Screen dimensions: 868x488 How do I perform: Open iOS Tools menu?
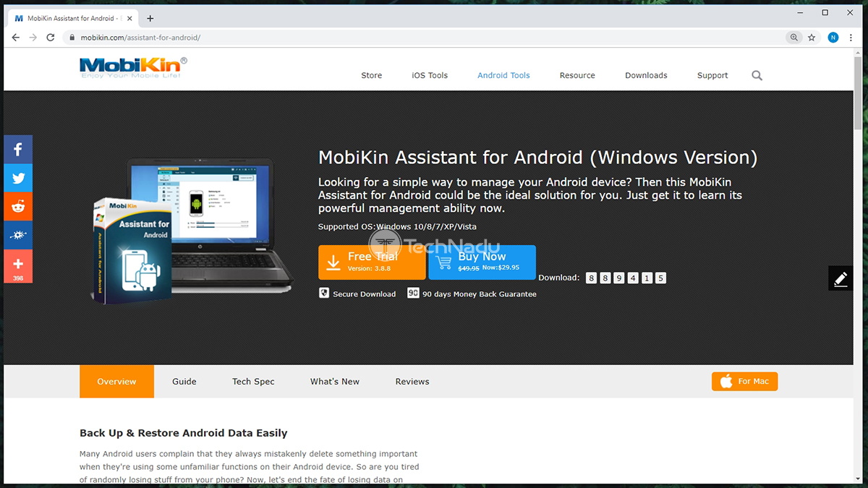pos(430,75)
